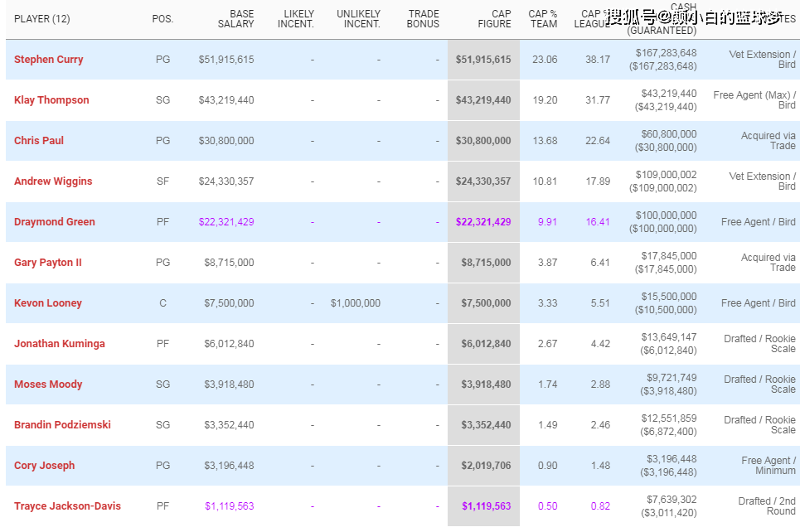View Andrew Wiggins's player profile
The width and height of the screenshot is (800, 532).
pyautogui.click(x=53, y=181)
